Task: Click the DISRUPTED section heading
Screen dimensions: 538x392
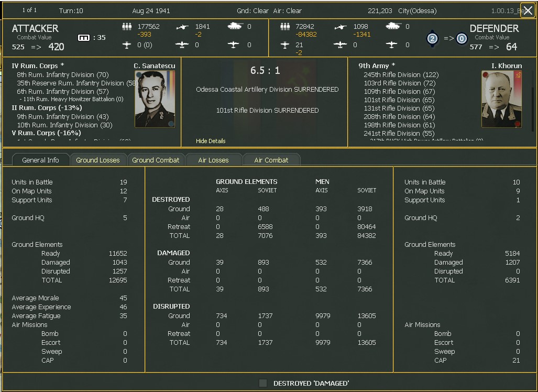Action: point(171,306)
